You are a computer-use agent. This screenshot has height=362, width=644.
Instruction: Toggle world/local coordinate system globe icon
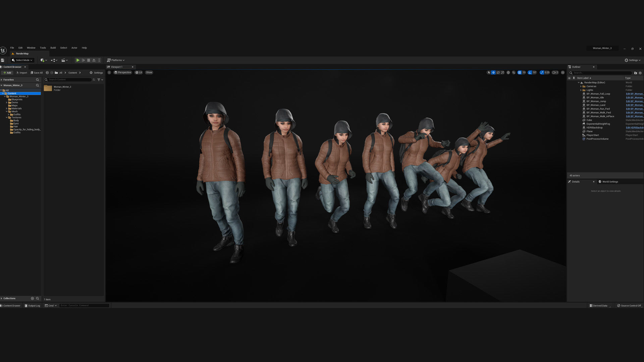tap(508, 72)
